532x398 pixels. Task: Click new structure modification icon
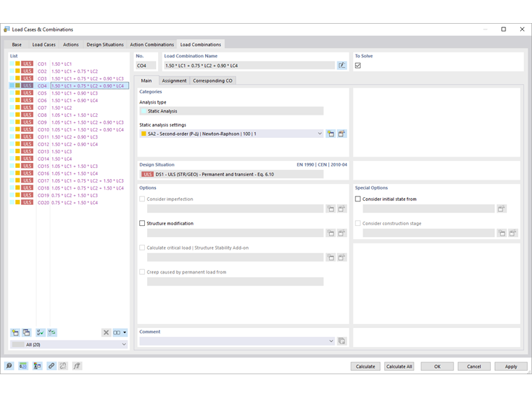(330, 233)
